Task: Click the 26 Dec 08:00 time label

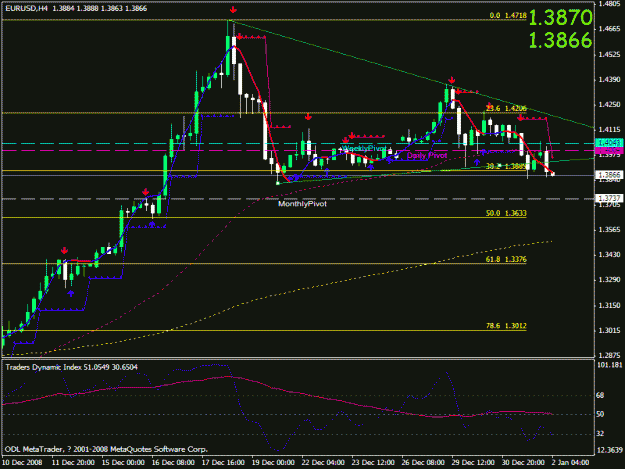Action: point(423,463)
